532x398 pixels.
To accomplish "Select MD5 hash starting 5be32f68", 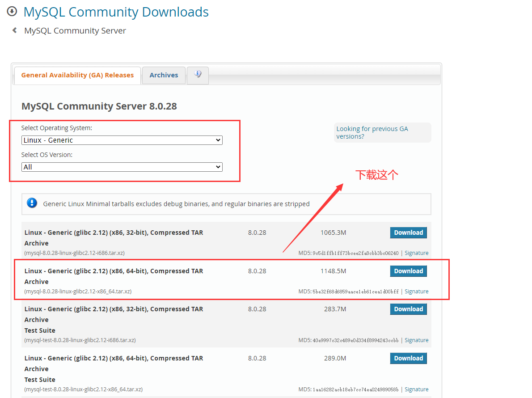I will pyautogui.click(x=355, y=292).
